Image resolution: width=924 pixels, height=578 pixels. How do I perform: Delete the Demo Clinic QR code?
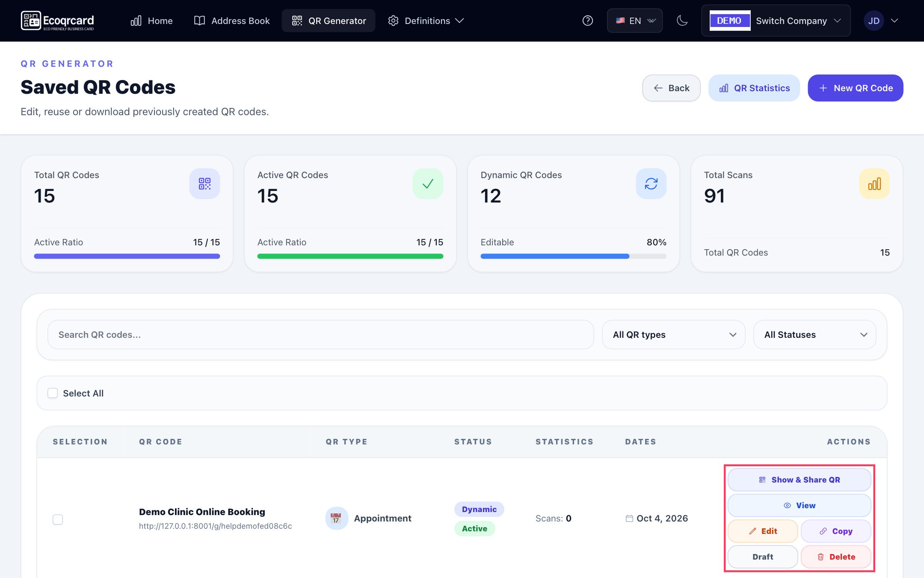point(836,557)
